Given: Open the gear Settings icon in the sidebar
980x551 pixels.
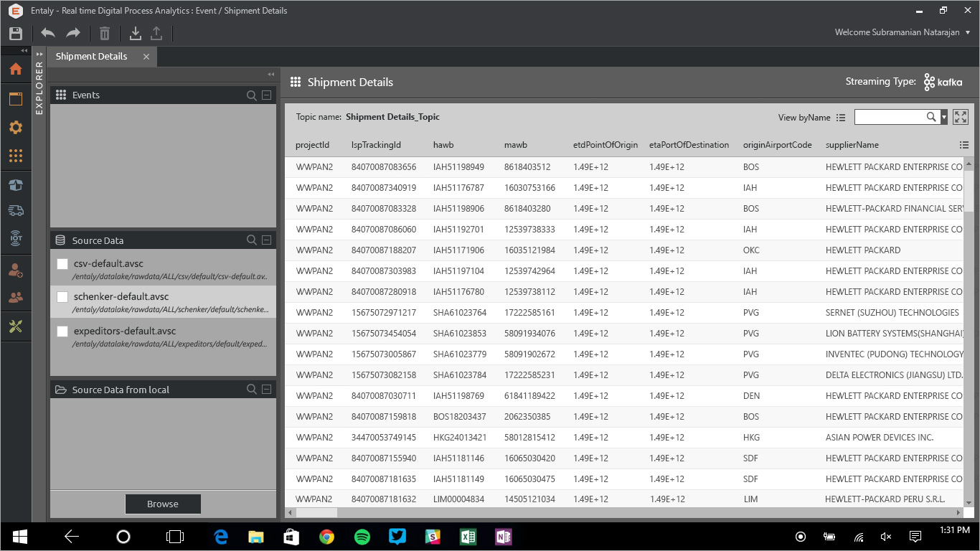Looking at the screenshot, I should [x=16, y=128].
